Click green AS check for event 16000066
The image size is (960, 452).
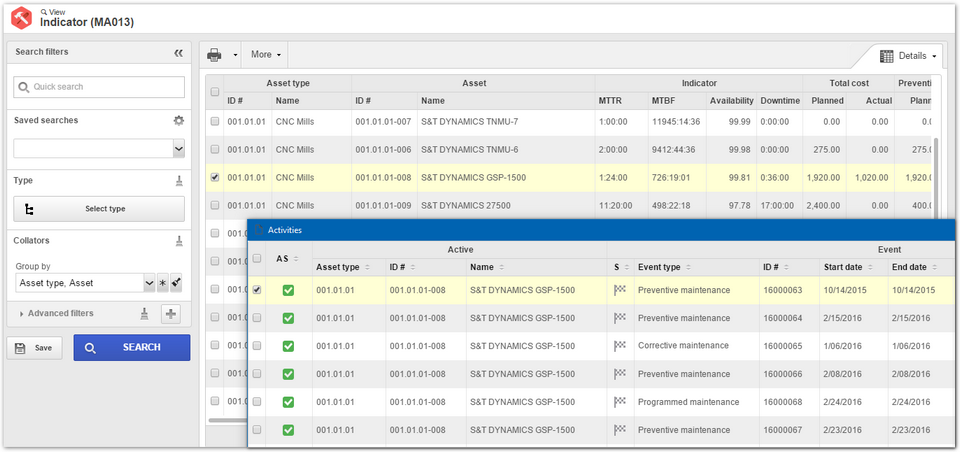click(x=288, y=374)
